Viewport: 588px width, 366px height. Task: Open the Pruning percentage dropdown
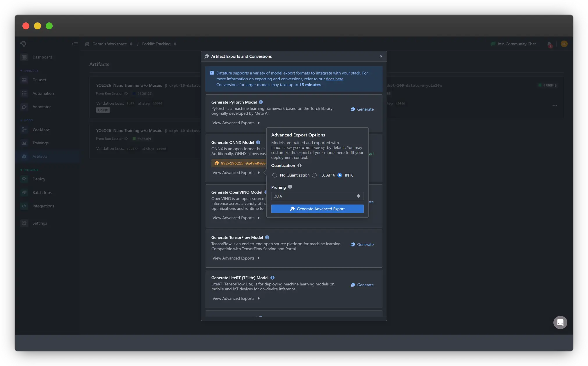(x=317, y=196)
